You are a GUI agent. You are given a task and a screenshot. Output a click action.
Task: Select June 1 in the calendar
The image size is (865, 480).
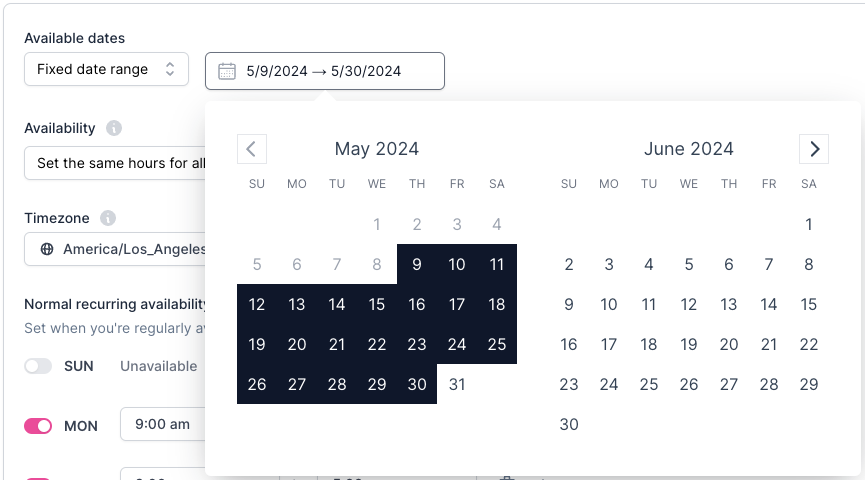tap(809, 224)
